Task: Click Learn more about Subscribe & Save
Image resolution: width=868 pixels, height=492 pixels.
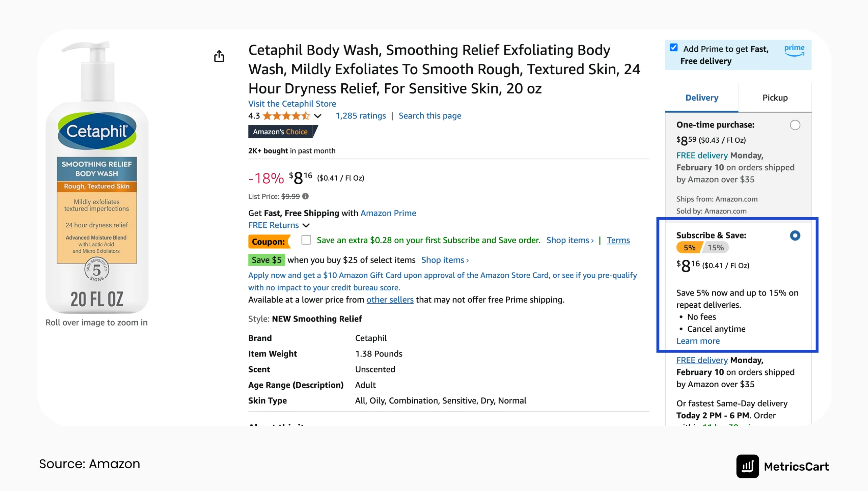Action: pos(697,341)
